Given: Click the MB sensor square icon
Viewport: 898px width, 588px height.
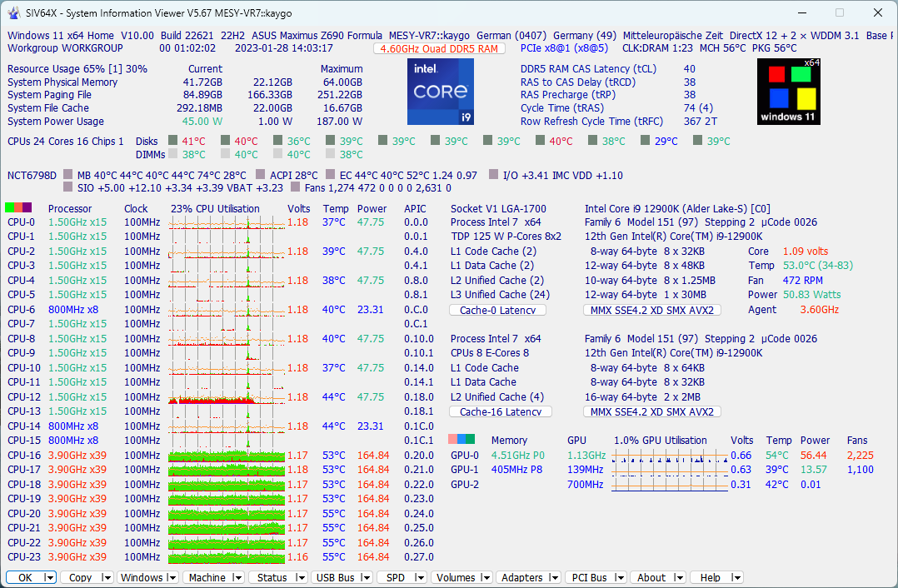Looking at the screenshot, I should pos(68,175).
